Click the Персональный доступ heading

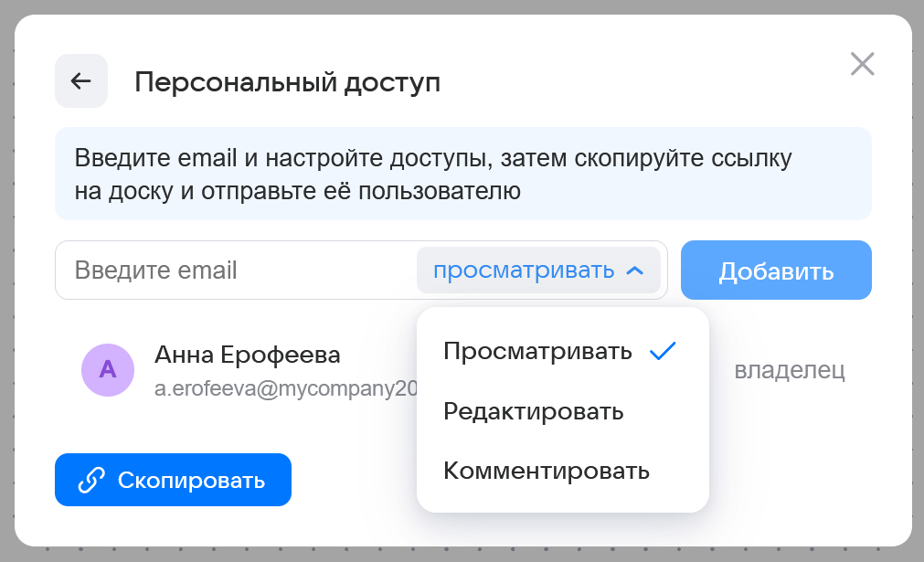(287, 82)
